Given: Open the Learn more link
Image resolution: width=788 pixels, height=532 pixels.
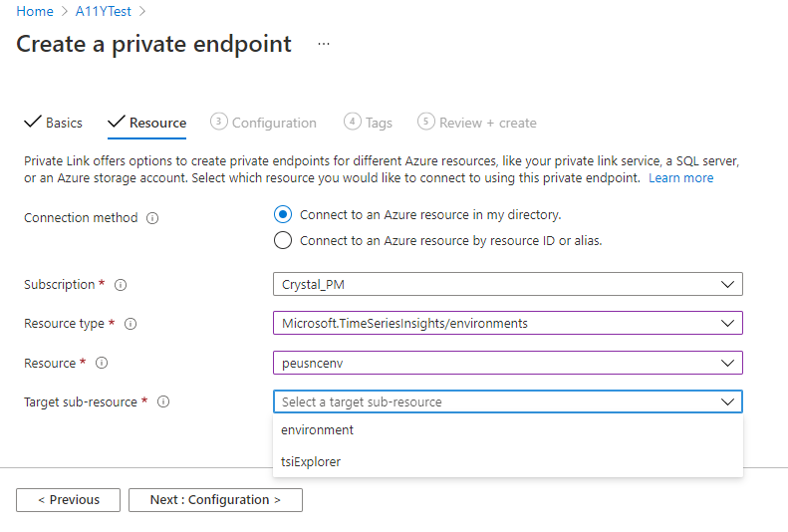Looking at the screenshot, I should (x=680, y=177).
